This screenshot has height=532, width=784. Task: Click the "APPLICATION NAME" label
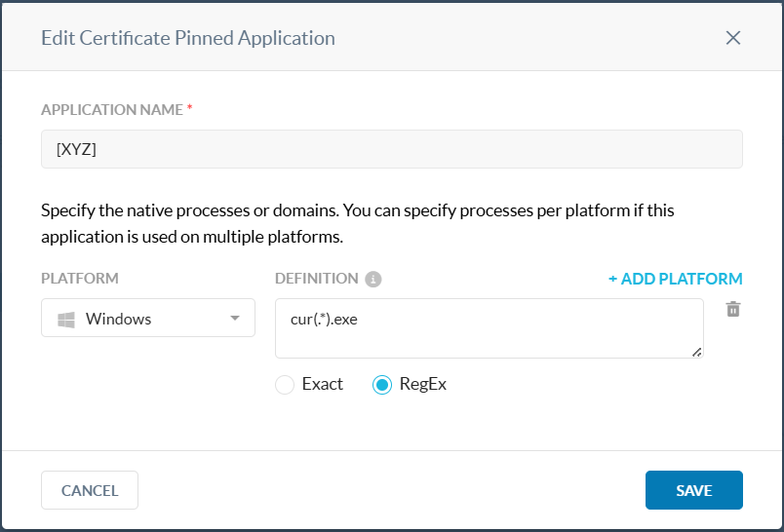(x=112, y=110)
